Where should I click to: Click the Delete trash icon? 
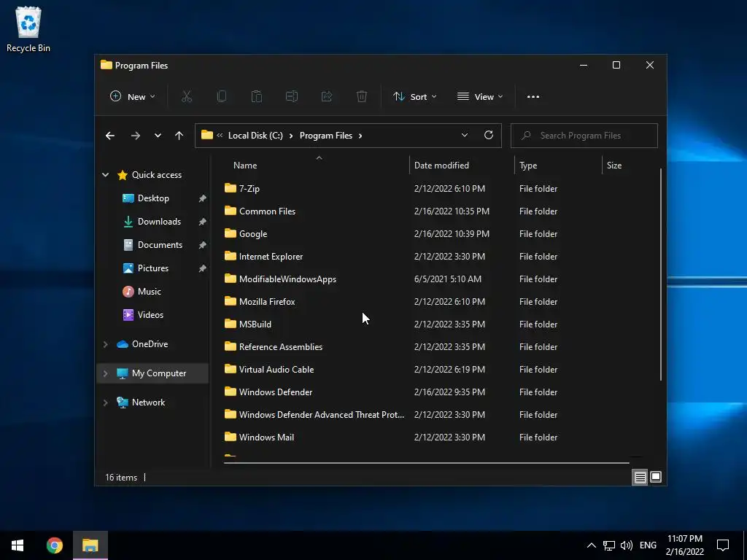click(x=362, y=97)
